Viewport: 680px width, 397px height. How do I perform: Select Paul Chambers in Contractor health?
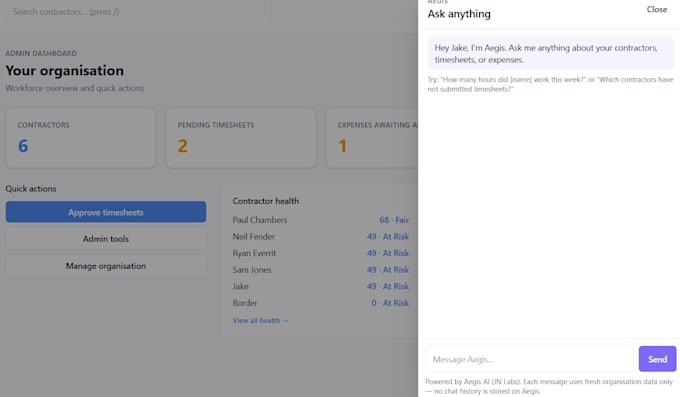(x=260, y=220)
